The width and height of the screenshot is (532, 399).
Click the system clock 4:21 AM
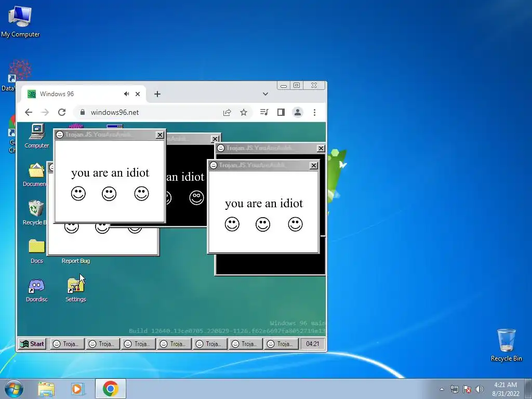(x=506, y=389)
